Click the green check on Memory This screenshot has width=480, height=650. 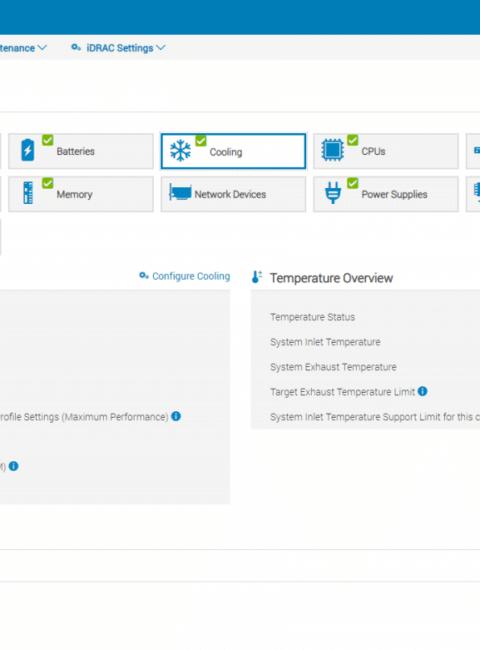48,183
